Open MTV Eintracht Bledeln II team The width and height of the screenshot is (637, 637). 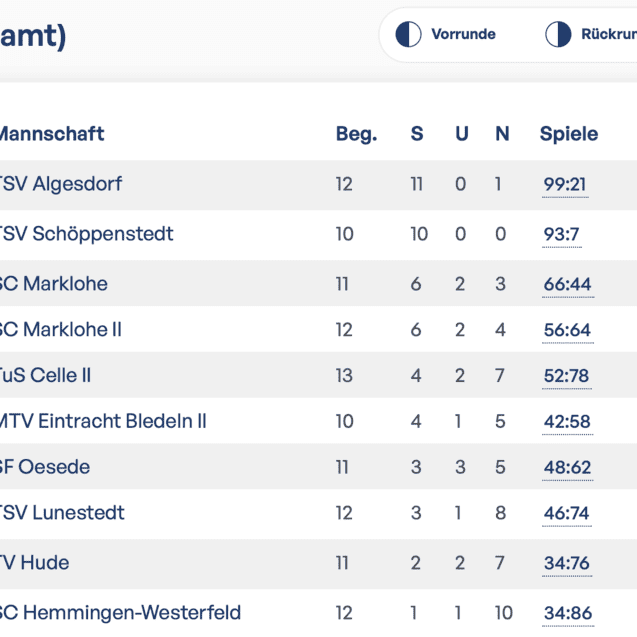pos(102,421)
